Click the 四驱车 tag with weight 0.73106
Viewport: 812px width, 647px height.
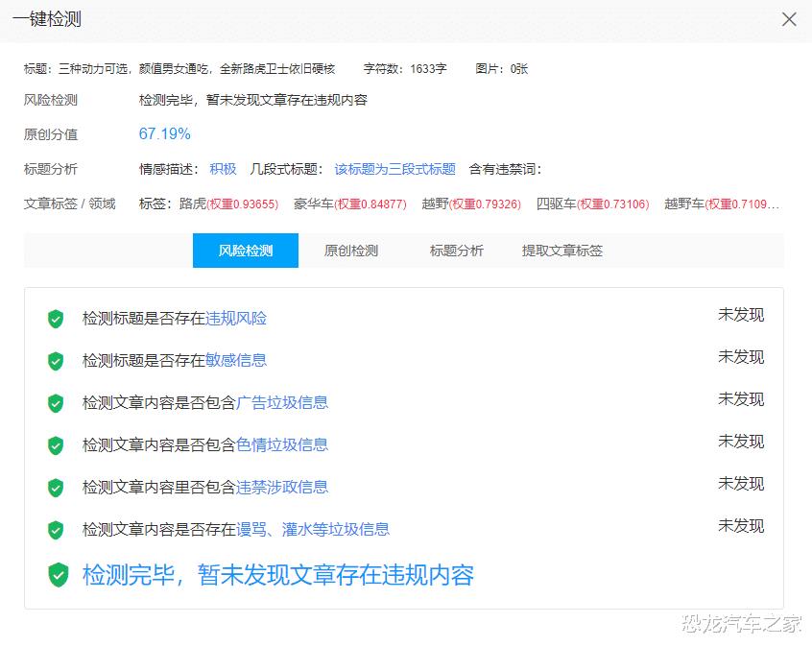(592, 204)
